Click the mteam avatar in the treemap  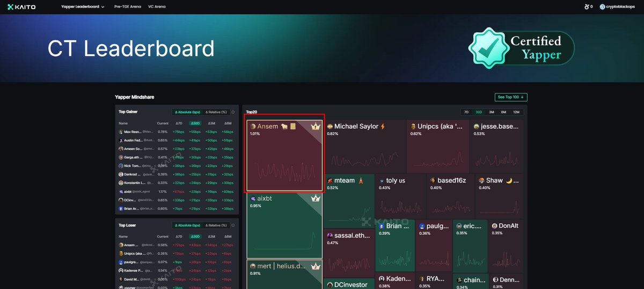(330, 181)
